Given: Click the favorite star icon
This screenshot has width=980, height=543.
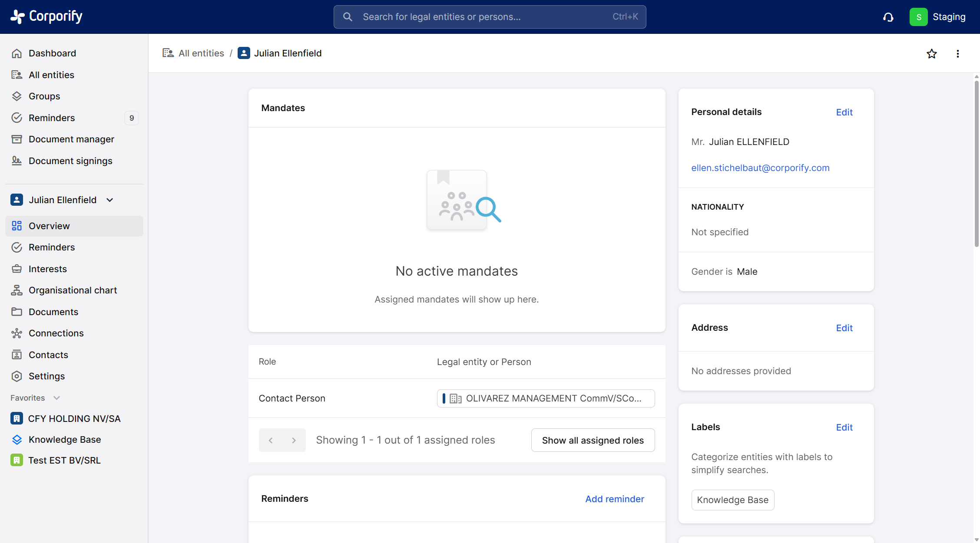Looking at the screenshot, I should tap(931, 54).
